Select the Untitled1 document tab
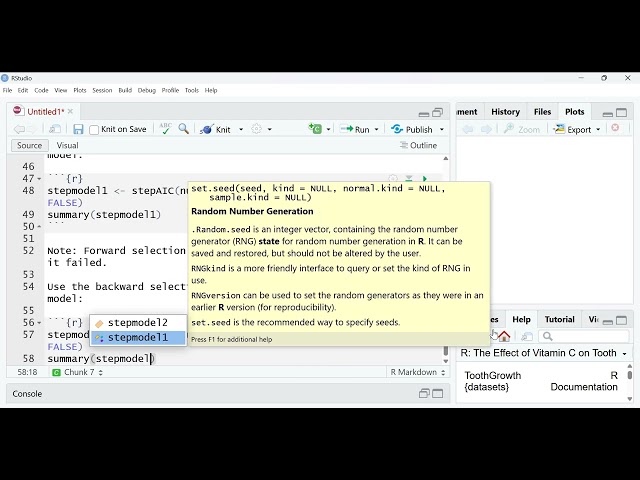640x480 pixels. (45, 112)
